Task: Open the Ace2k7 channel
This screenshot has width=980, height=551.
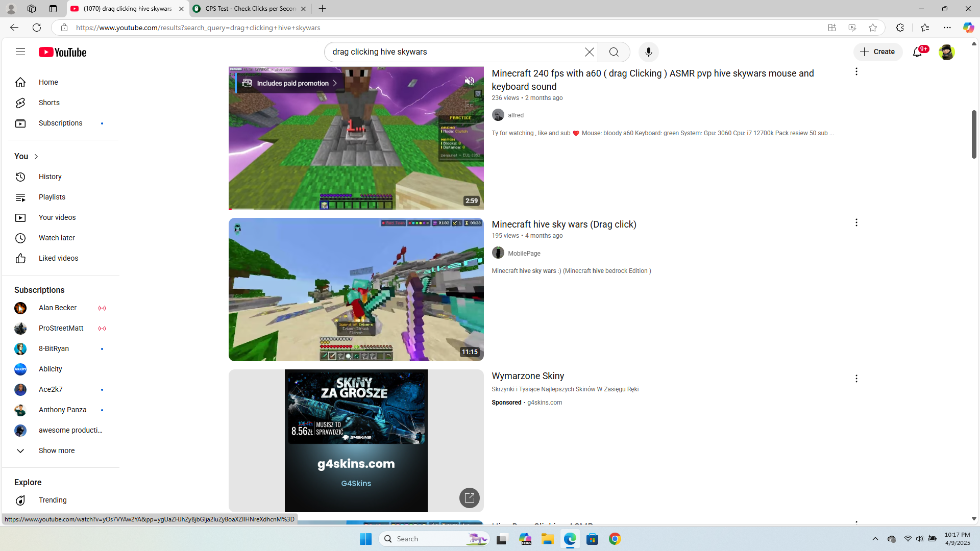Action: point(61,389)
